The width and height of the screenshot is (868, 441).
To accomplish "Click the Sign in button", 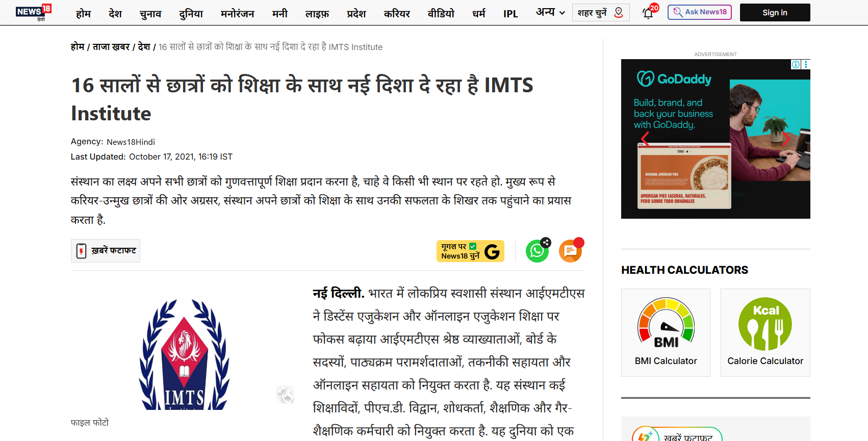I will click(775, 12).
